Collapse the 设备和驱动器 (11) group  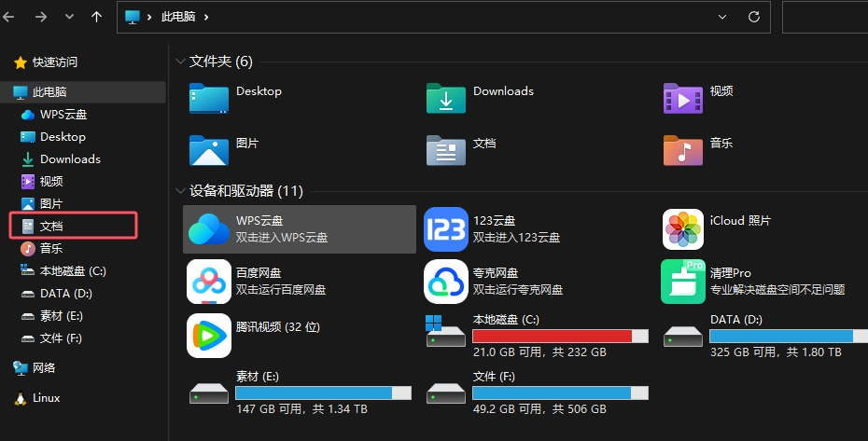tap(180, 191)
